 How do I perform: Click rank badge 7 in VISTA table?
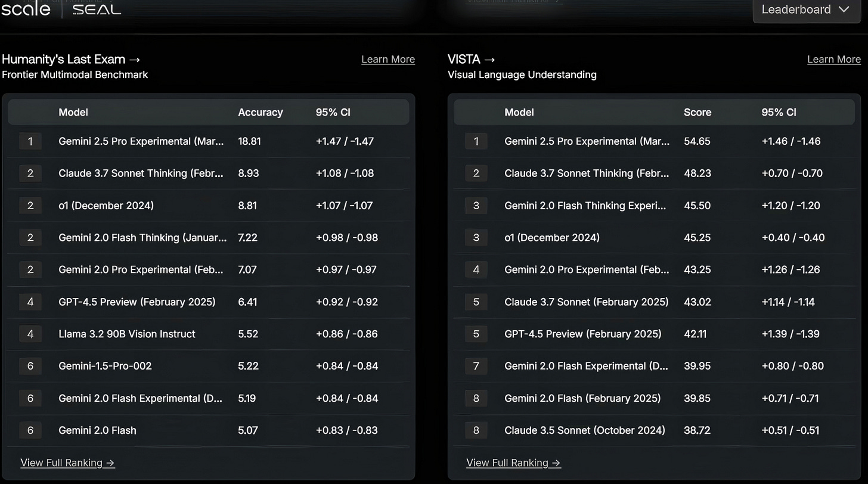[x=476, y=366]
